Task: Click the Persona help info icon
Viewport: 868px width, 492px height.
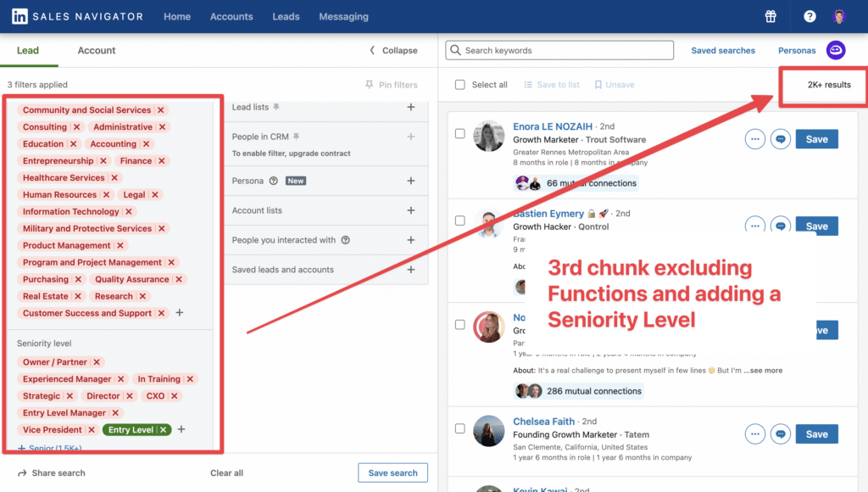Action: point(274,181)
